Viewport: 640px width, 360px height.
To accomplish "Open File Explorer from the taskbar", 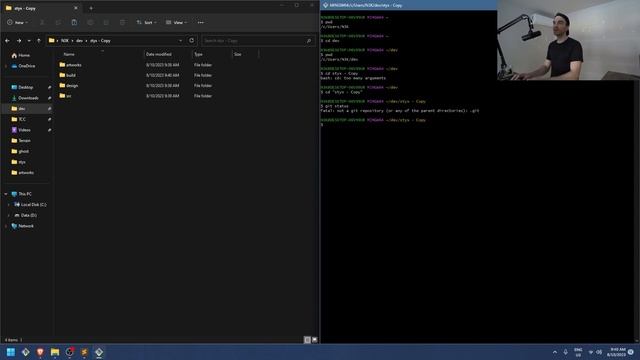I will click(x=55, y=352).
